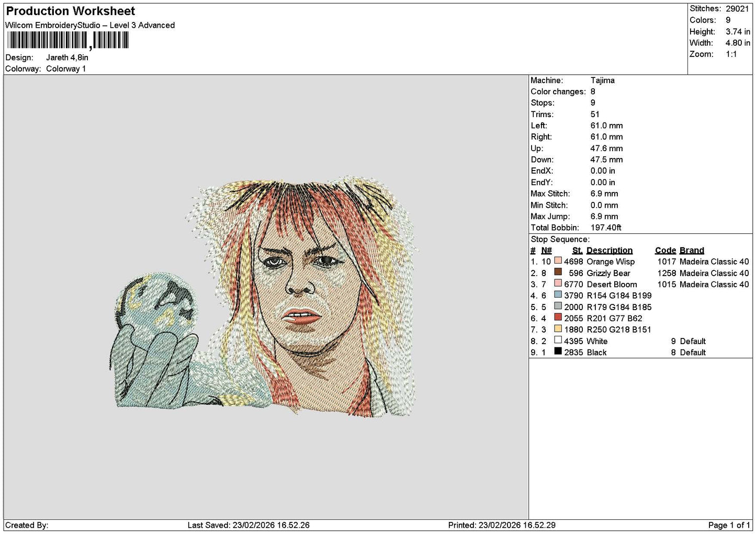Click the barcode under the worksheet title

(x=68, y=40)
